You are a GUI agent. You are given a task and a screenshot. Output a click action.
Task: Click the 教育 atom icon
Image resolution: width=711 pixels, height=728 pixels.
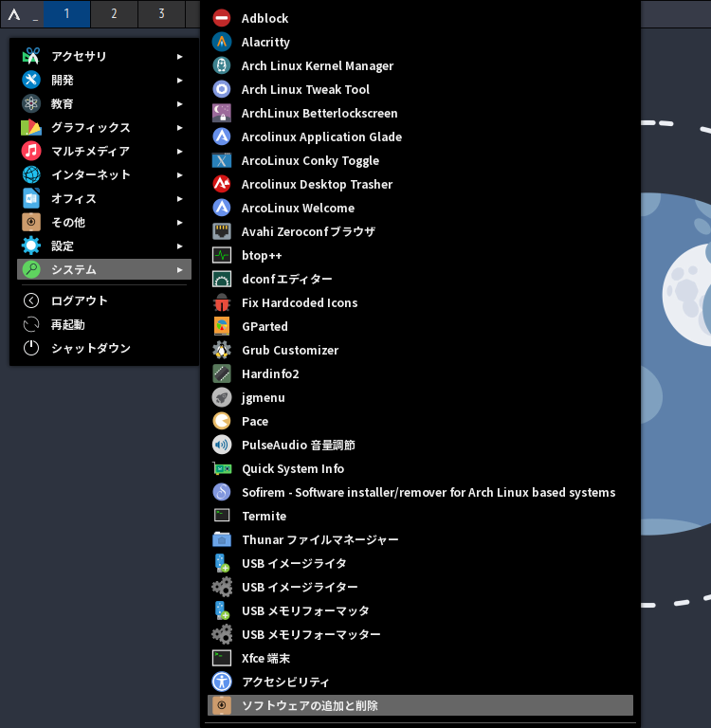tap(31, 103)
